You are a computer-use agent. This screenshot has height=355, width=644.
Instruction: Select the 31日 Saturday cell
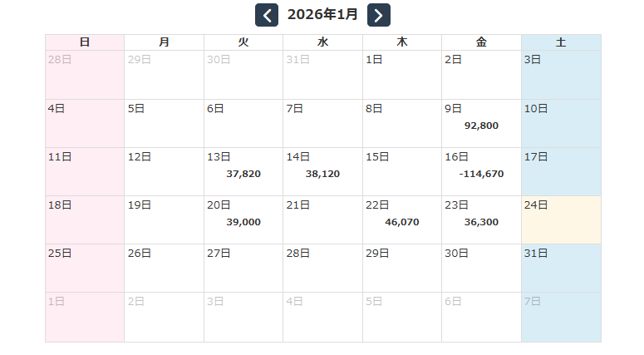(x=561, y=268)
